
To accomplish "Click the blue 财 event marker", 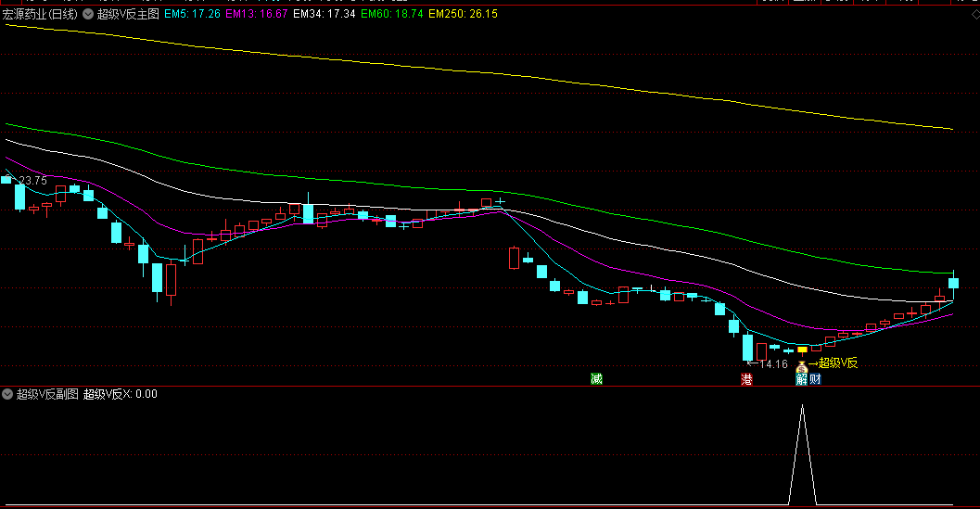I will [x=815, y=379].
